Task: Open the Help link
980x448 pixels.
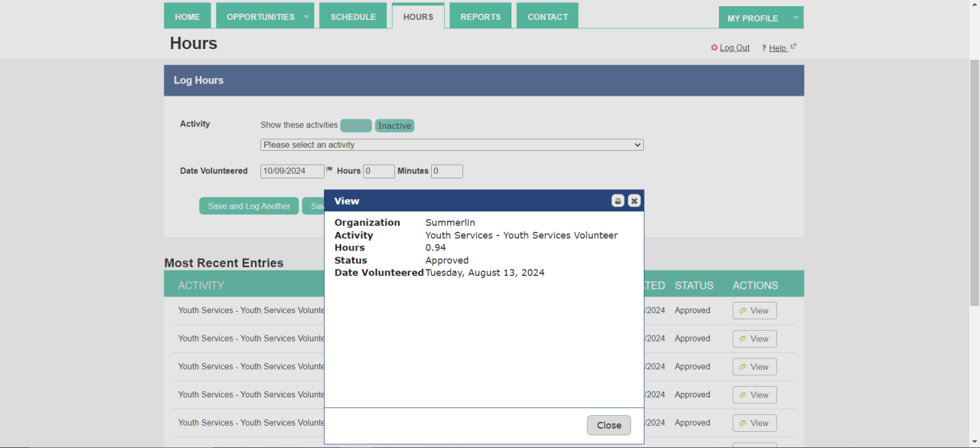Action: pos(777,48)
